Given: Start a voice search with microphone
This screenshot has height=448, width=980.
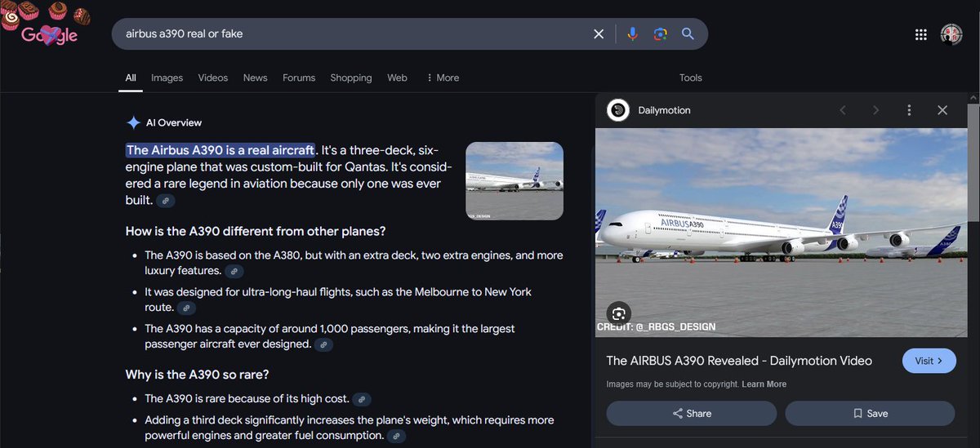Looking at the screenshot, I should pyautogui.click(x=632, y=33).
